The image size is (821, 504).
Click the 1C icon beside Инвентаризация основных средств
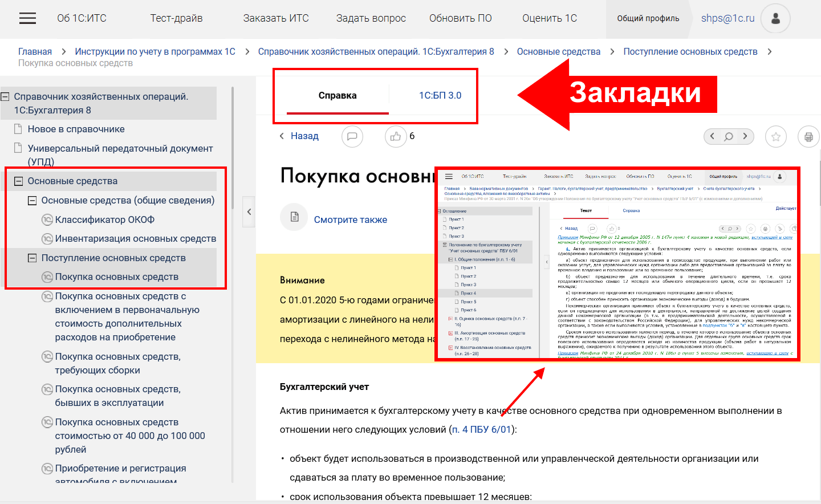(47, 238)
